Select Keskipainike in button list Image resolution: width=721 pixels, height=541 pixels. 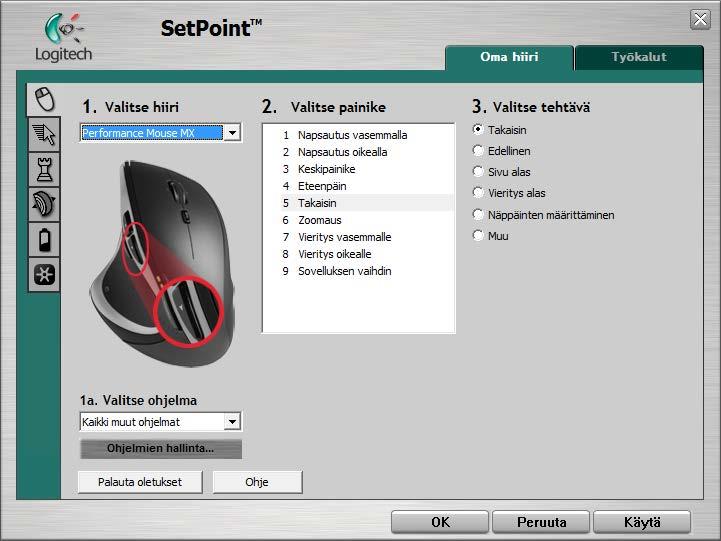tap(367, 169)
